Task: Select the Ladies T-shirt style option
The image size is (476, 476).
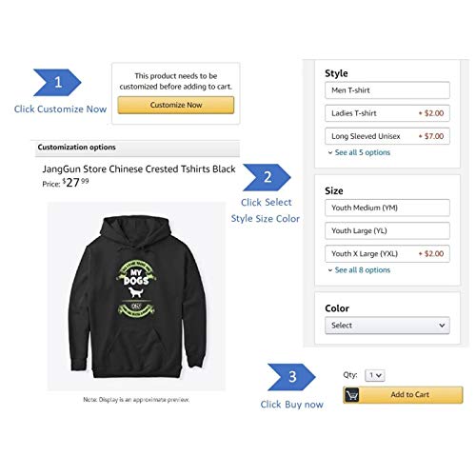Action: [387, 113]
